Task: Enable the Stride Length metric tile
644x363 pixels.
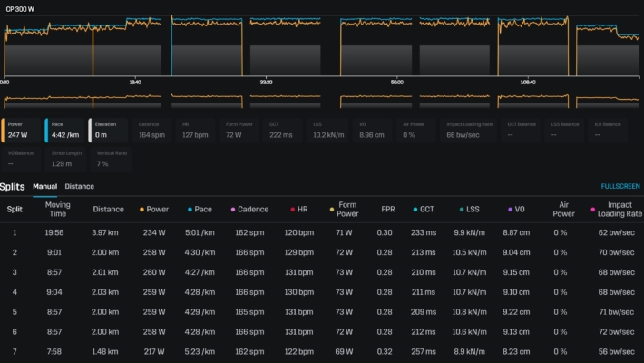Action: (65, 160)
